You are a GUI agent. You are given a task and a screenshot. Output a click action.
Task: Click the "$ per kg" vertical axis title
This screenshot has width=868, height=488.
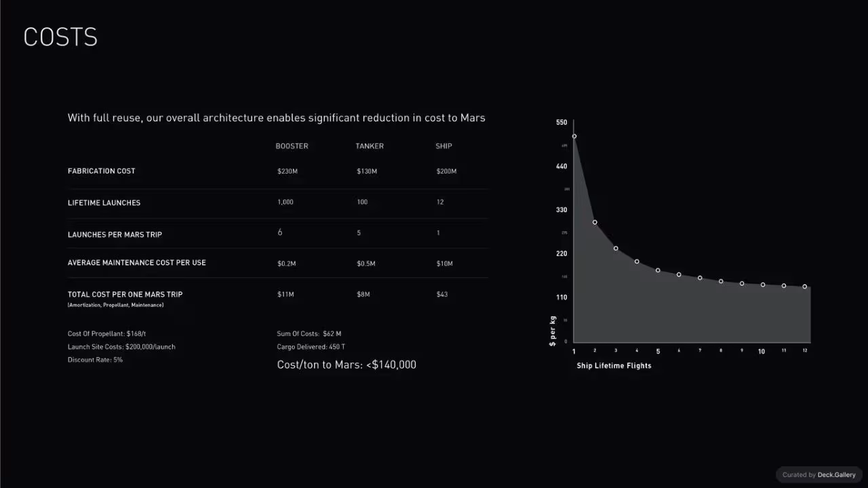(553, 331)
